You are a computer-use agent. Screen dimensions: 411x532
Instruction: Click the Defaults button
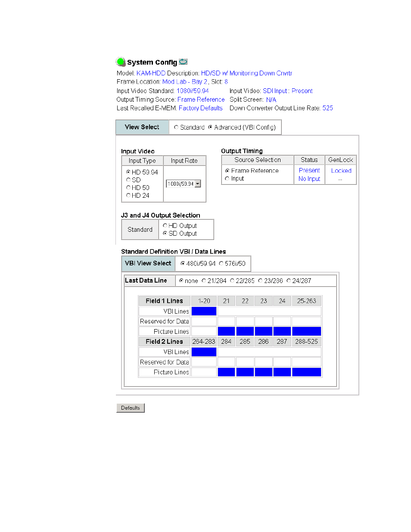[x=131, y=408]
